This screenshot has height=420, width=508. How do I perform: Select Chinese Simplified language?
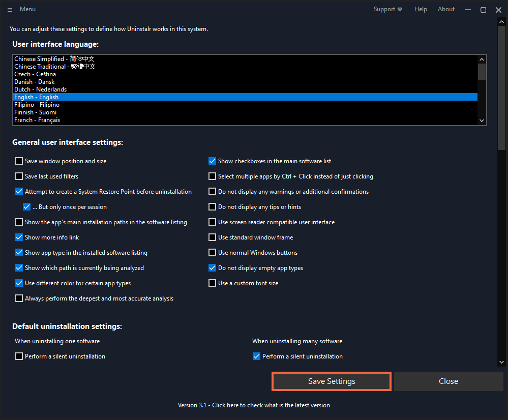pos(245,58)
